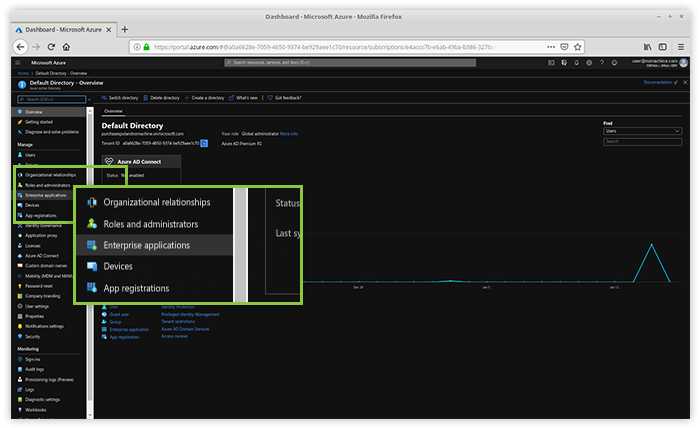Image resolution: width=700 pixels, height=428 pixels.
Task: Open the Azure AD Domain Services link
Action: point(185,329)
